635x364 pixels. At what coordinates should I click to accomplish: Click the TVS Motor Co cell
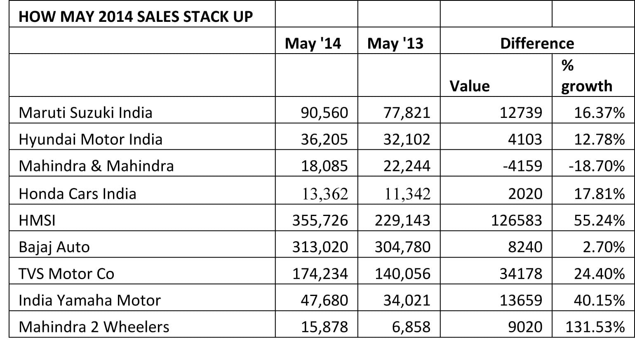pos(66,274)
